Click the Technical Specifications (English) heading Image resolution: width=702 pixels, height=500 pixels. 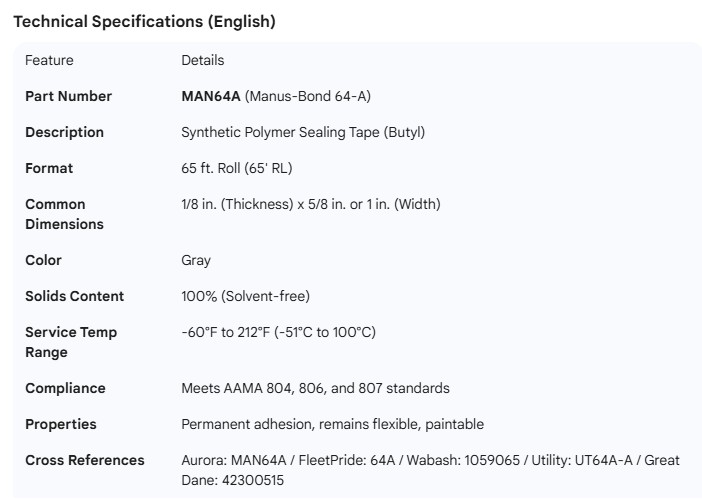point(144,21)
